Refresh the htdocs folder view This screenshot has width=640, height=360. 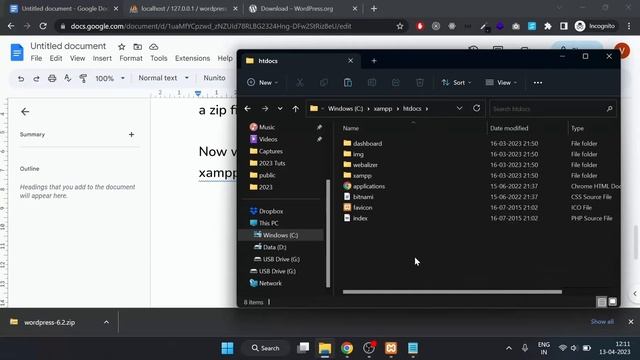[x=476, y=108]
